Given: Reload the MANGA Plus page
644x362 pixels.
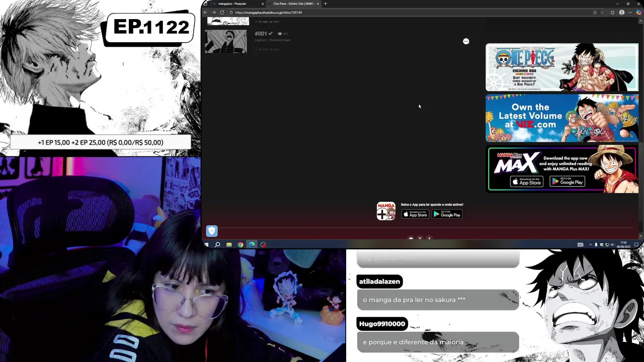Looking at the screenshot, I should 222,12.
